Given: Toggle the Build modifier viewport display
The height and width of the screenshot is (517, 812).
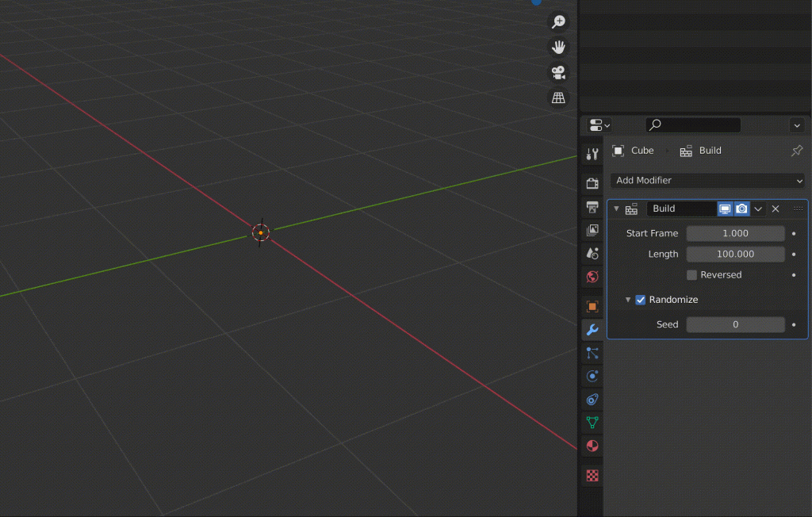Looking at the screenshot, I should click(724, 209).
